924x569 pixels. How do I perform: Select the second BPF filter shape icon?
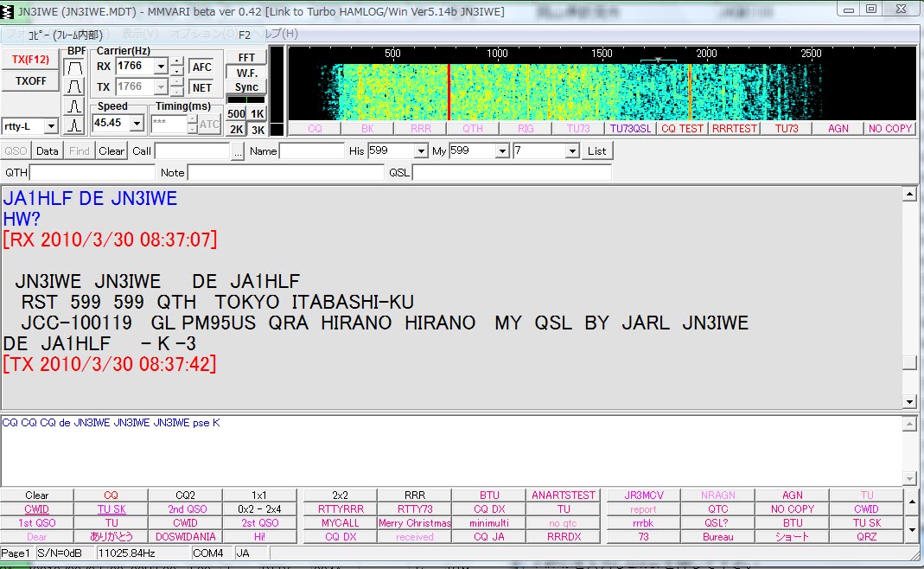74,86
